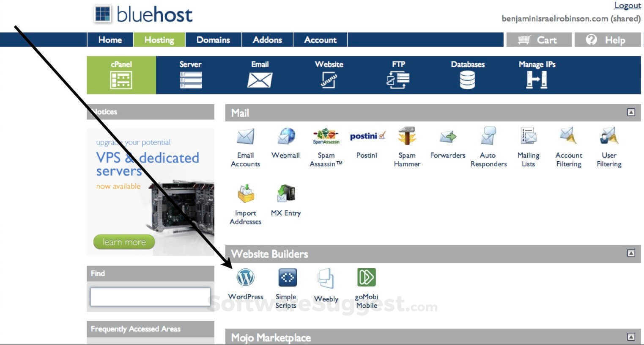Viewport: 644px width, 345px height.
Task: Go to the Home menu
Action: pos(110,40)
